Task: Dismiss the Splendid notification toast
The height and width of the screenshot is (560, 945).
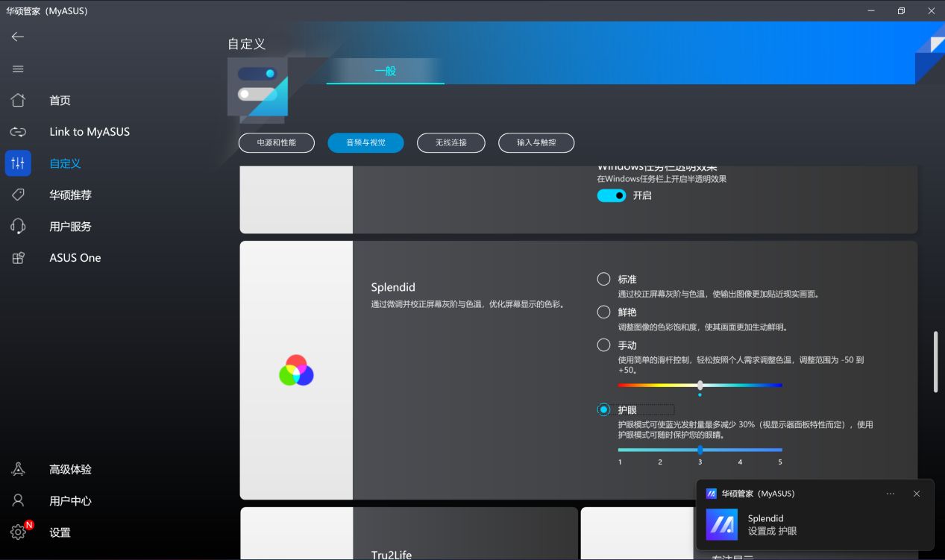Action: click(x=917, y=494)
